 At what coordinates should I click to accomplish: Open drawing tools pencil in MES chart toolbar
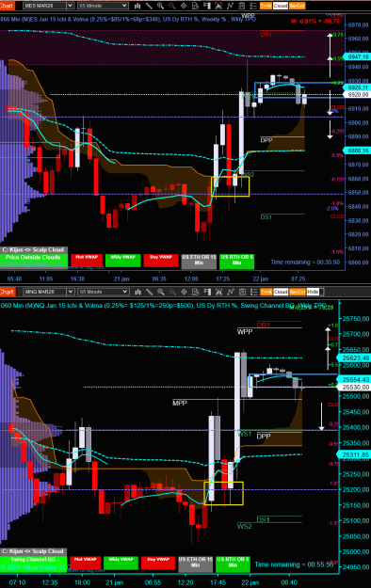149,6
